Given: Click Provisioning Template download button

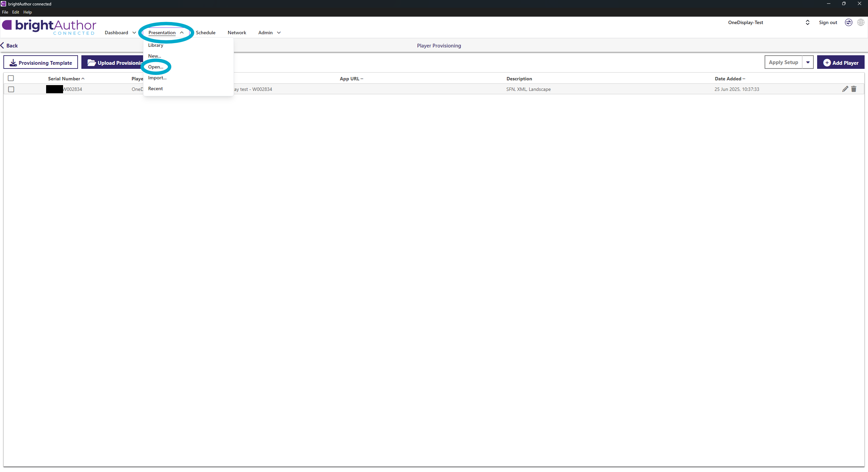Looking at the screenshot, I should tap(41, 63).
